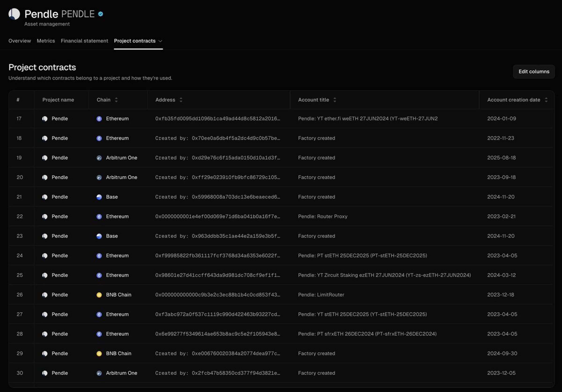Select creator address 0x70ee0a6db4f5... in row 18

click(236, 138)
